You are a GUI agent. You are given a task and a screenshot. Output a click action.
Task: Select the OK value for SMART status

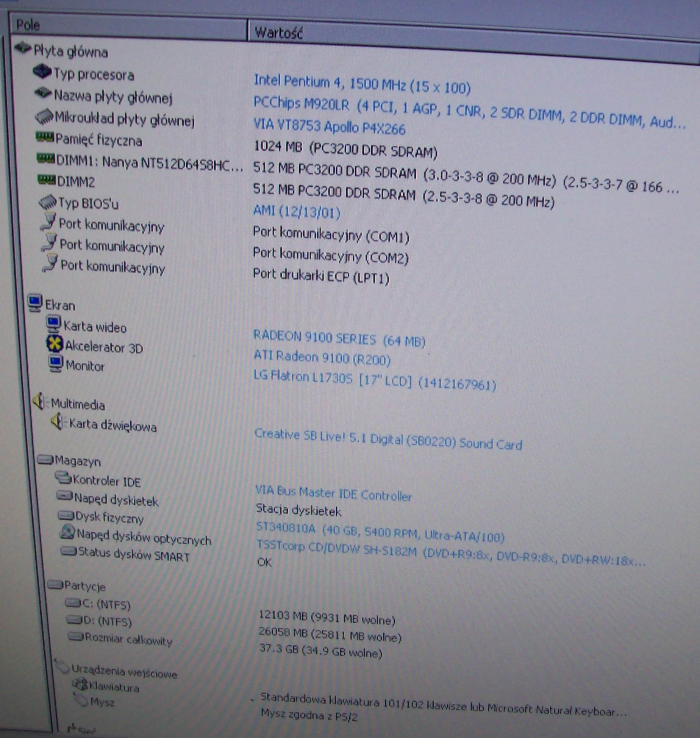(264, 562)
